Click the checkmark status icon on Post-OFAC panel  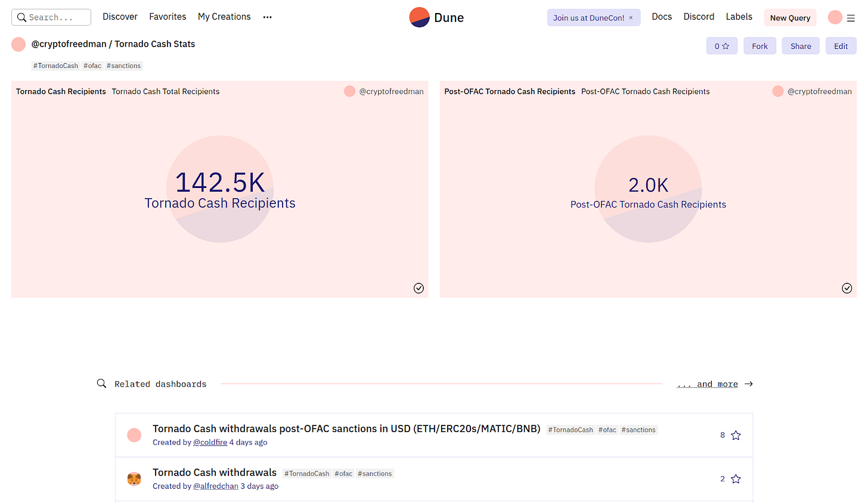(x=847, y=288)
